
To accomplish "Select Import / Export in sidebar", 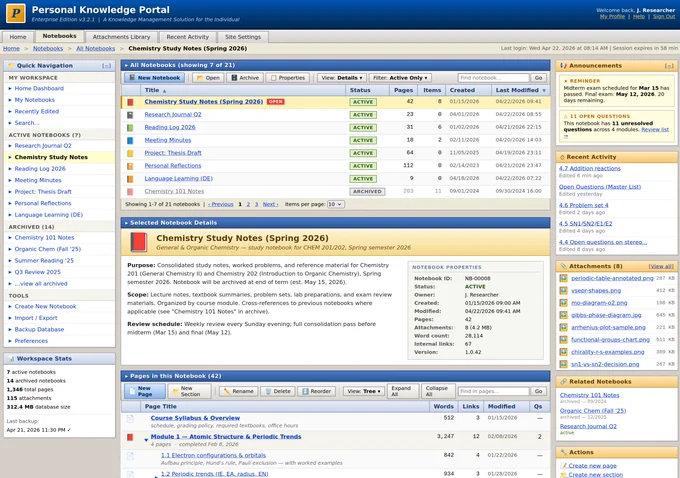I will pyautogui.click(x=36, y=318).
